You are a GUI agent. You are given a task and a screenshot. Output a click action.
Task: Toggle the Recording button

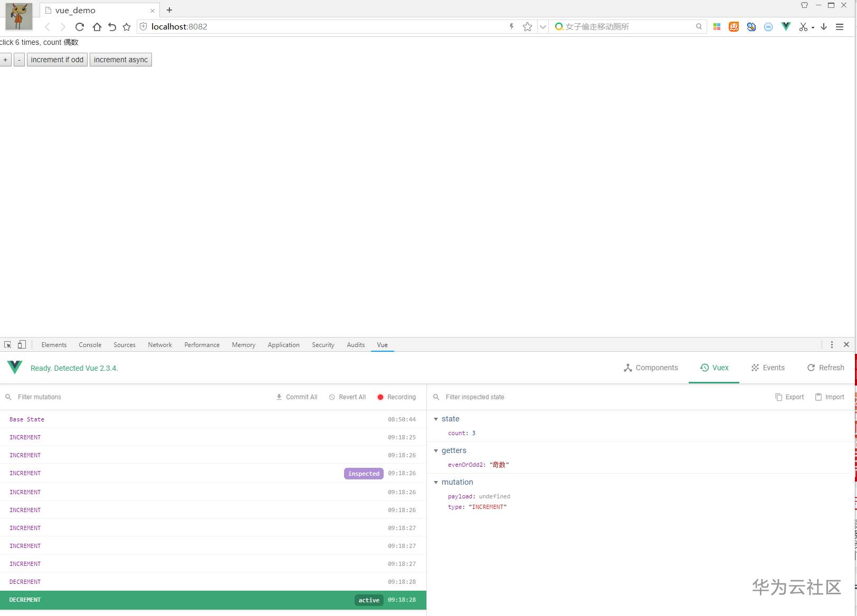click(397, 397)
